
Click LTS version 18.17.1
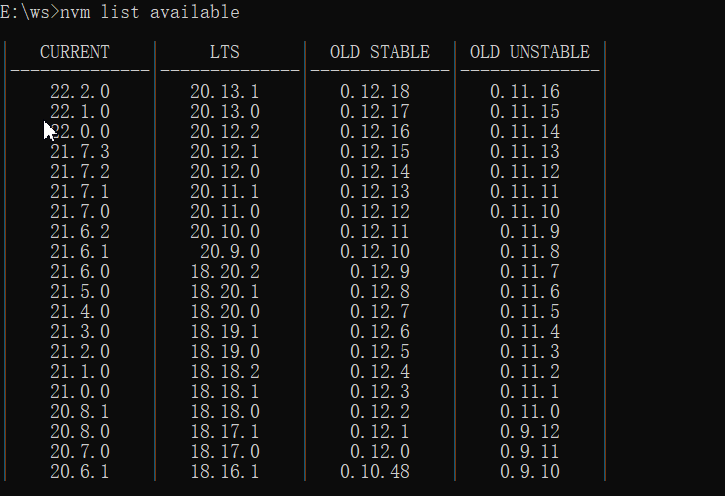[x=225, y=432]
